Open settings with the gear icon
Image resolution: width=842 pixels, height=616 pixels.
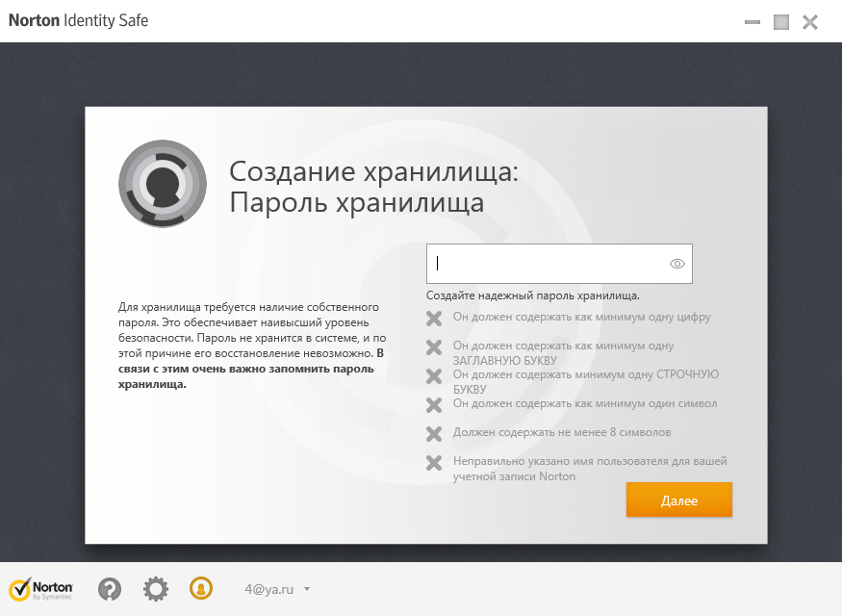click(x=156, y=589)
